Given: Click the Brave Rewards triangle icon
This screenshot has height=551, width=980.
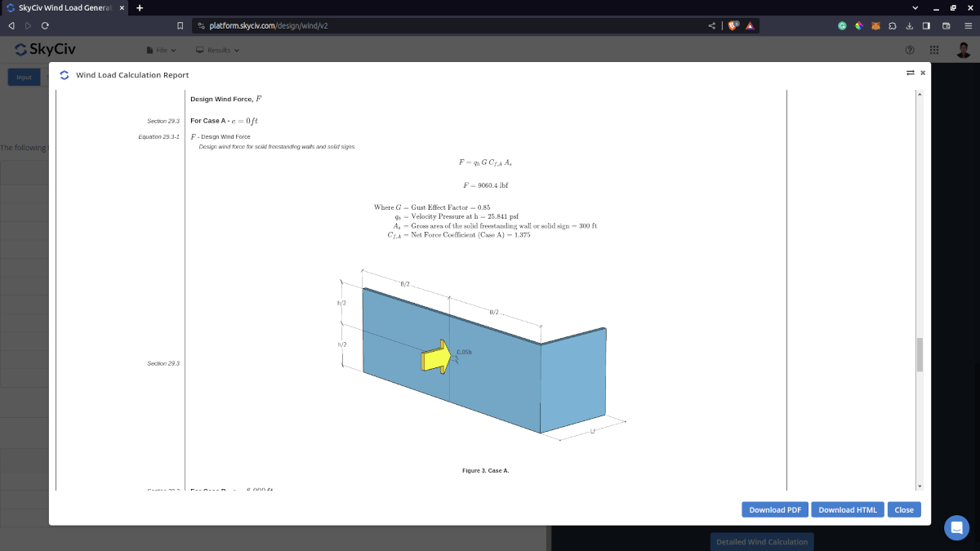Looking at the screenshot, I should pyautogui.click(x=749, y=25).
